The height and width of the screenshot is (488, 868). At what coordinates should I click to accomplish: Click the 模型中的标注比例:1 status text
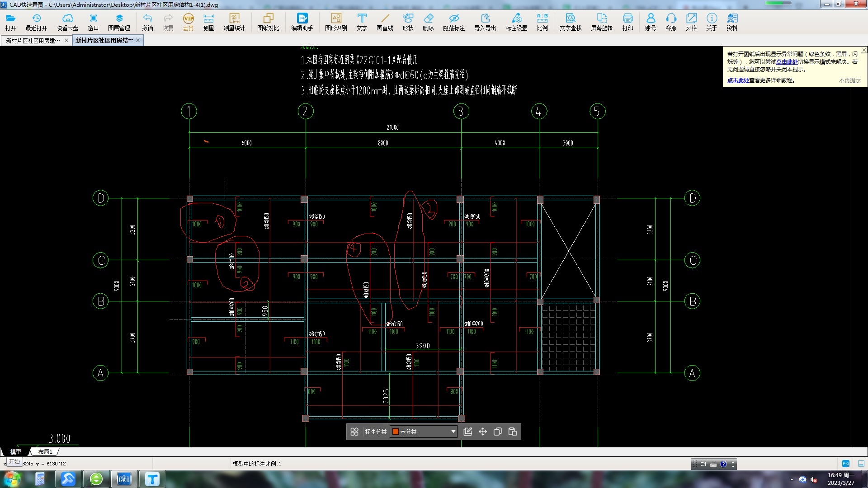(257, 464)
